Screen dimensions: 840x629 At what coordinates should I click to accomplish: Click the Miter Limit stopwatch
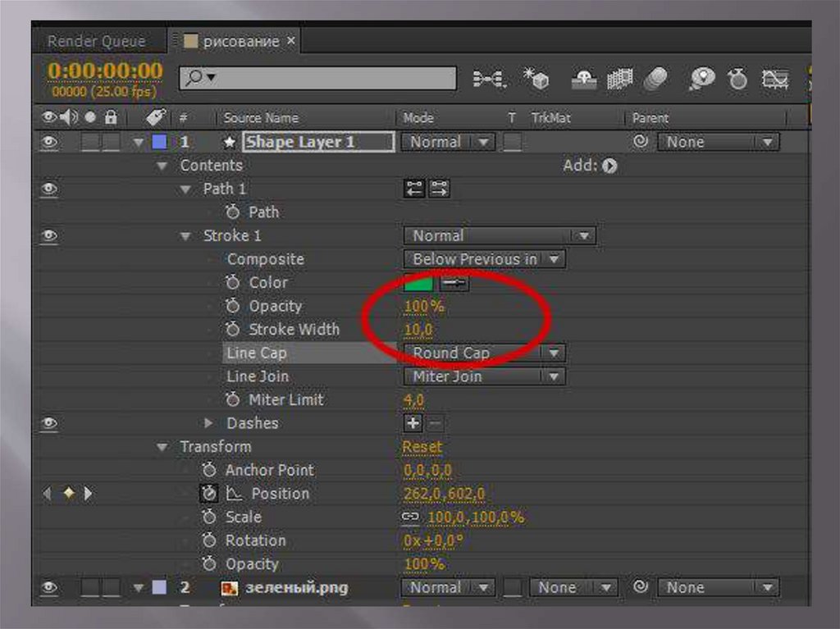click(x=232, y=399)
